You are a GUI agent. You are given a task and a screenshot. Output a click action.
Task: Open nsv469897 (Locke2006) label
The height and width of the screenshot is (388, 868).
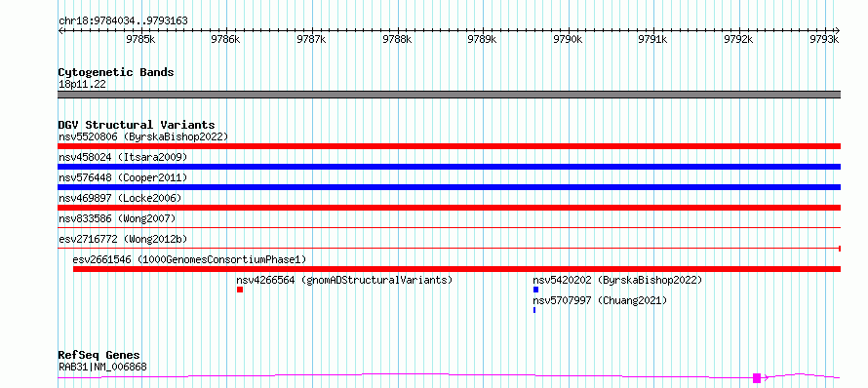[x=120, y=198]
